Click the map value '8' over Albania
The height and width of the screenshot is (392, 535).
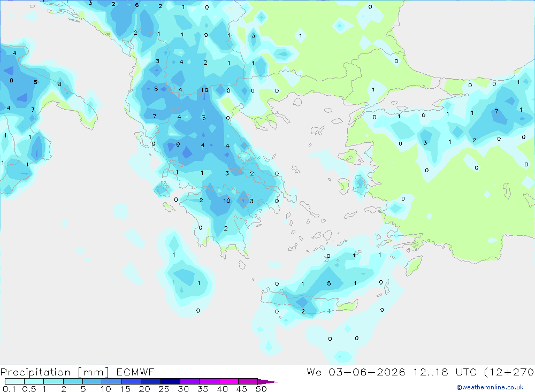(156, 89)
